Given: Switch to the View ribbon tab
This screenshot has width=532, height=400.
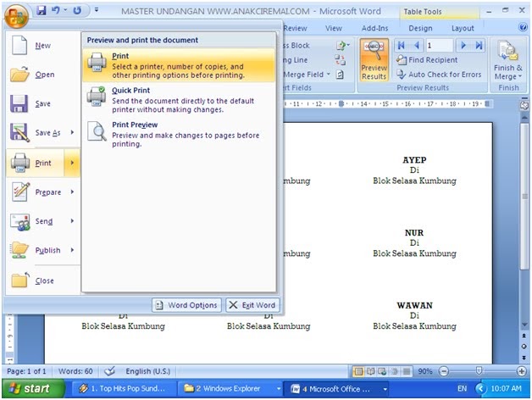Looking at the screenshot, I should point(334,28).
